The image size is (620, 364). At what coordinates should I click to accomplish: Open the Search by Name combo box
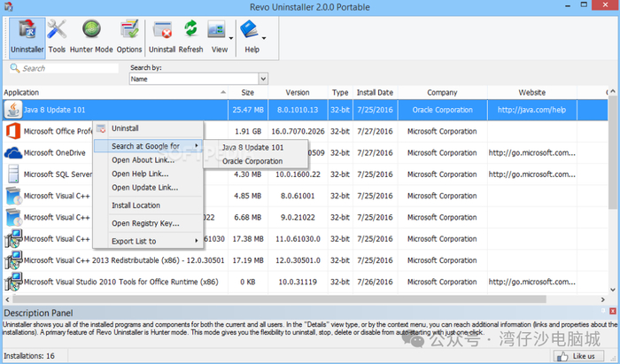click(198, 79)
